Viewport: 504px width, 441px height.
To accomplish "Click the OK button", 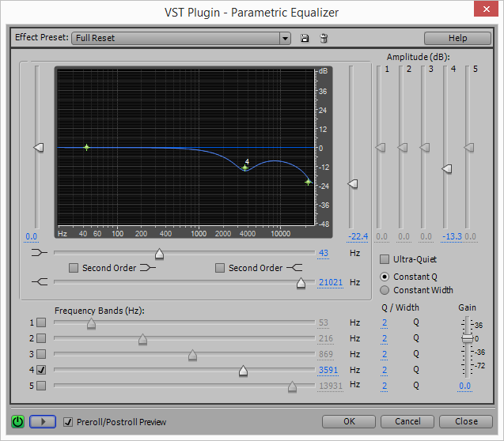I will coord(349,421).
